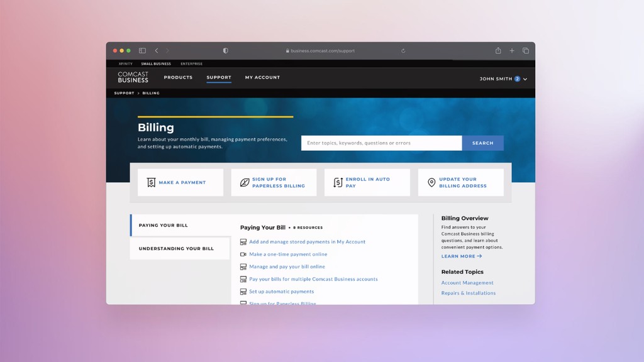Screen dimensions: 644x362
Task: Click the location pin icon on Billing Address
Action: [x=431, y=182]
